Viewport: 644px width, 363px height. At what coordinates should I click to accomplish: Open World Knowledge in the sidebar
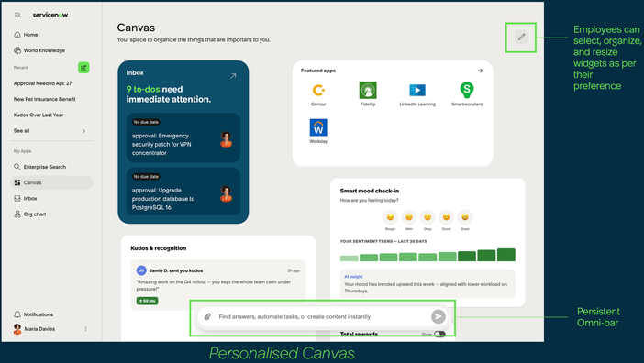(x=39, y=50)
